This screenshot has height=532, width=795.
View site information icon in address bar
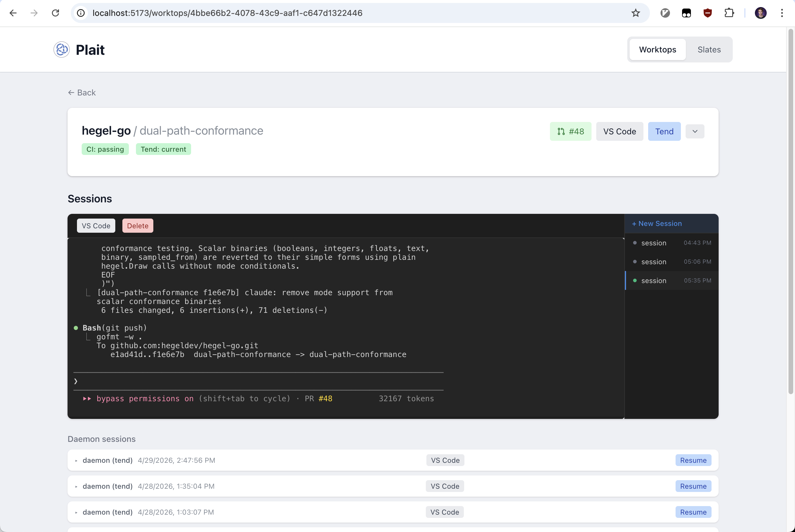click(81, 13)
